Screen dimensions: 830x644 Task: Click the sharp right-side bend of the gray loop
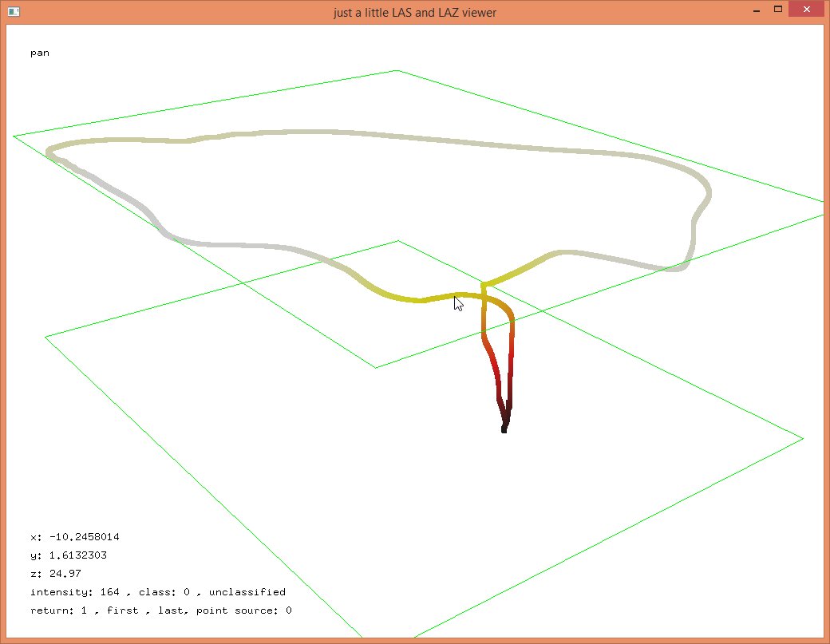[x=706, y=192]
